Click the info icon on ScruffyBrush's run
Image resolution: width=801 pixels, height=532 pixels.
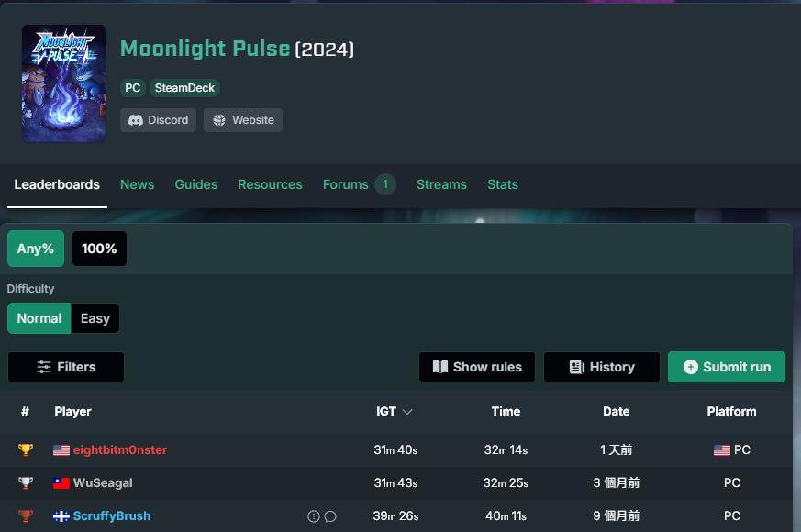click(x=314, y=516)
